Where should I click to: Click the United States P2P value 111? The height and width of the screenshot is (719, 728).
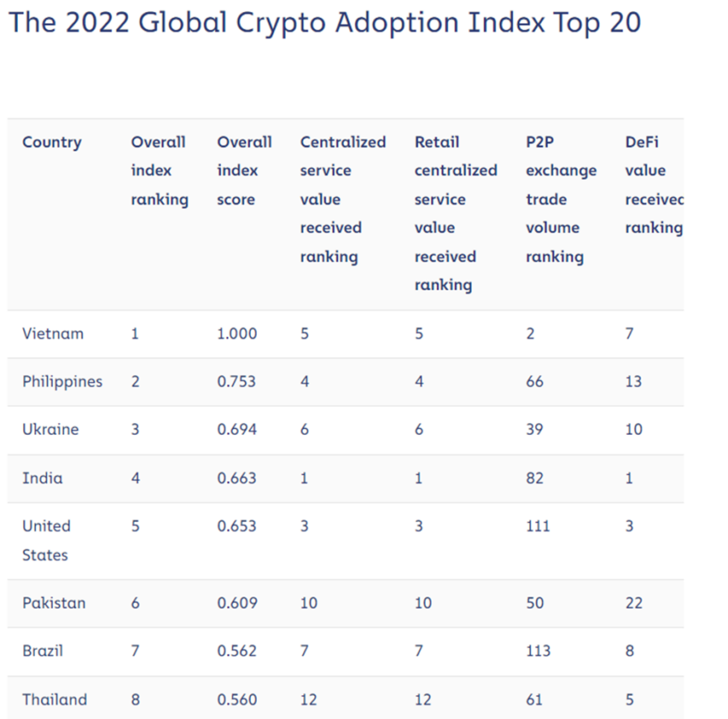point(538,526)
